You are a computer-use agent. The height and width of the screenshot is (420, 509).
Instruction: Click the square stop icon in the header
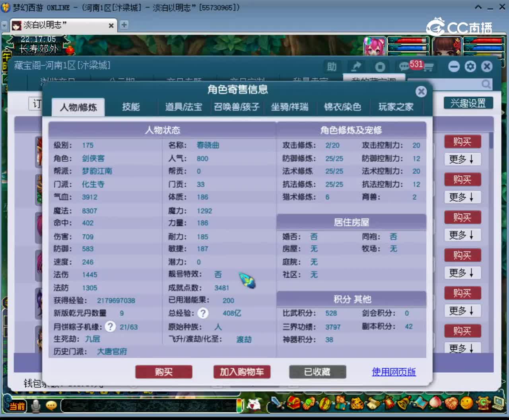(380, 66)
